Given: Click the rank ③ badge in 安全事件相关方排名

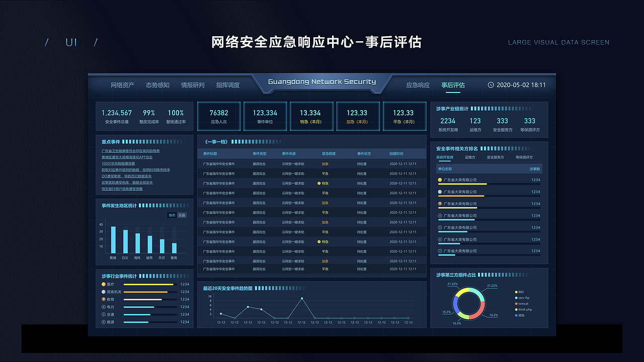Looking at the screenshot, I should click(440, 203).
